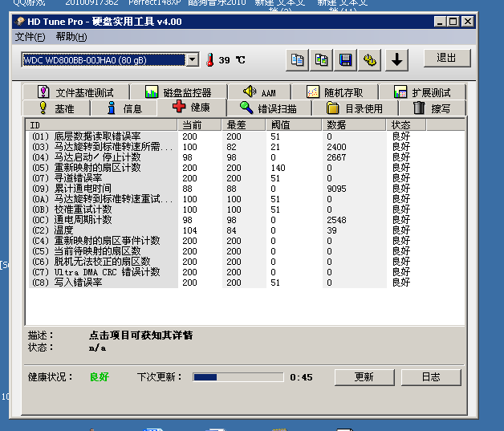Switch to the 信息 tab
Screen dimensions: 504x431
(x=124, y=108)
